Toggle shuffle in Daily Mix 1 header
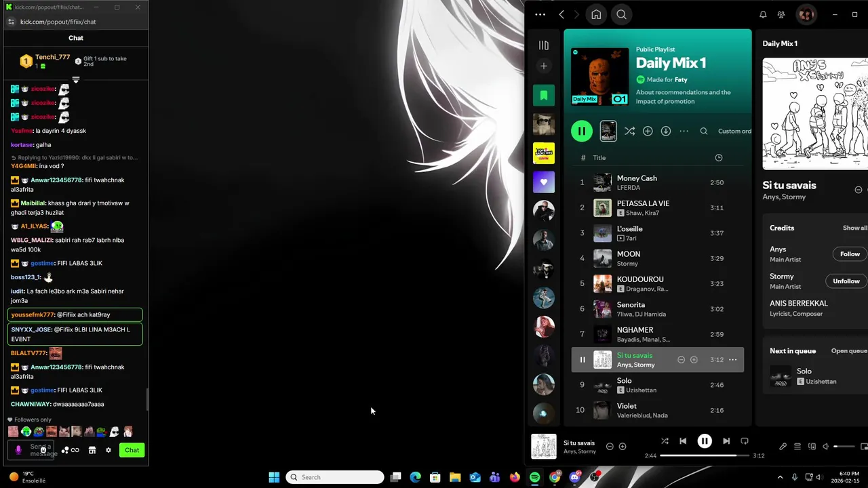868x488 pixels. tap(629, 131)
